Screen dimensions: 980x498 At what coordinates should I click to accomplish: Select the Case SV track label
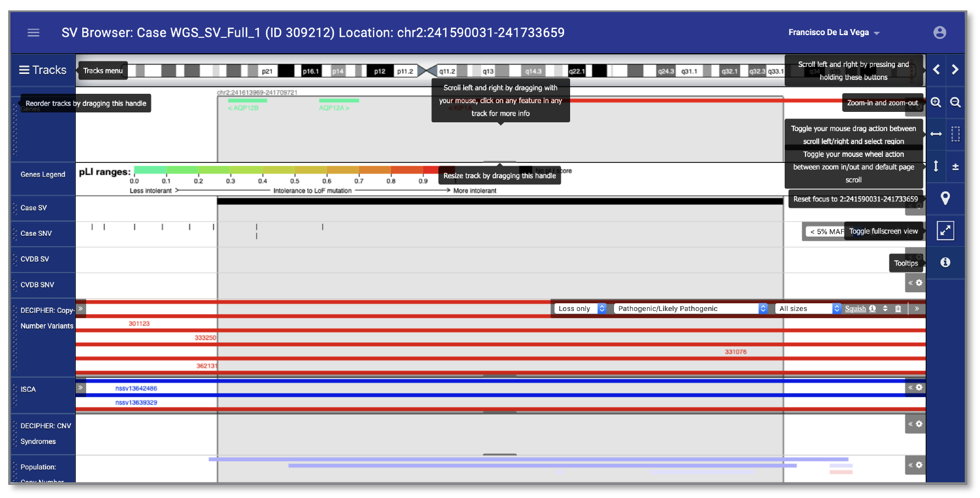click(x=33, y=208)
